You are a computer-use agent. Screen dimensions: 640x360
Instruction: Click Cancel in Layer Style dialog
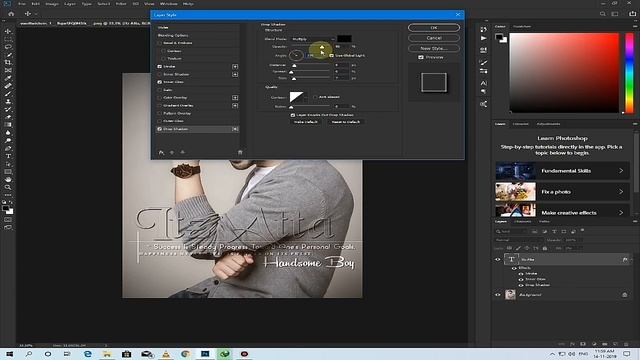point(434,38)
